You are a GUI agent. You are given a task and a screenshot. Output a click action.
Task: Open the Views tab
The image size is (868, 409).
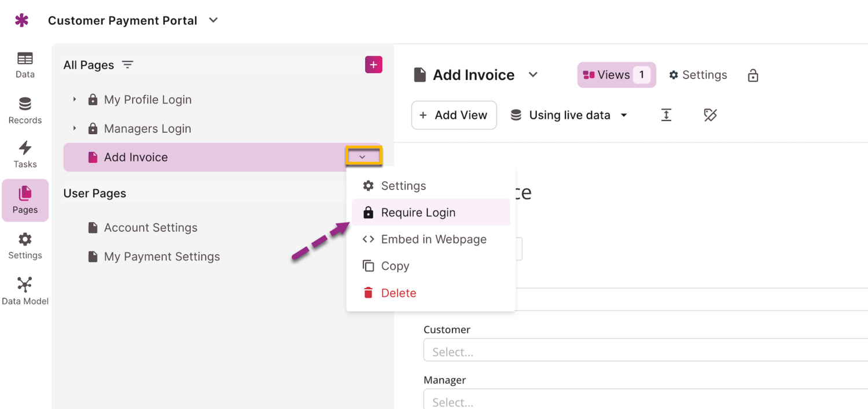pyautogui.click(x=616, y=75)
